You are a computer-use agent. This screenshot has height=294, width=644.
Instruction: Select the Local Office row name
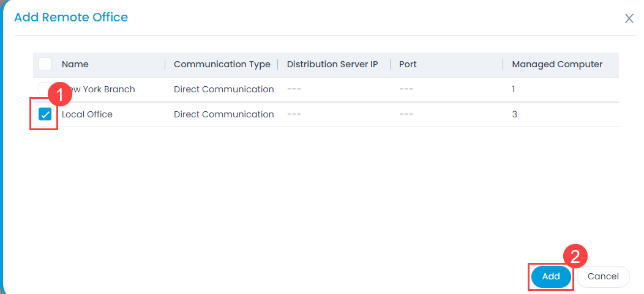pos(87,114)
